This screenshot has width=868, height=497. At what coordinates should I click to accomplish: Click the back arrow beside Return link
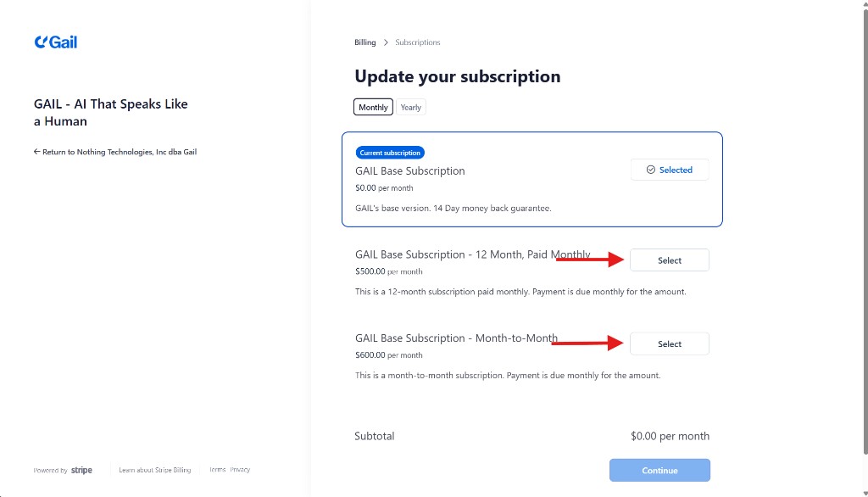pyautogui.click(x=36, y=153)
